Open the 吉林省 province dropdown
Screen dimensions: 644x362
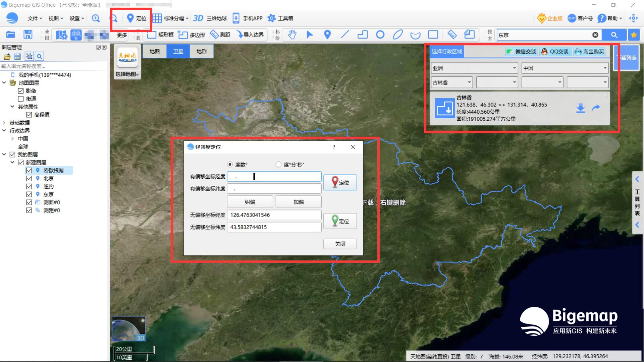(x=452, y=82)
